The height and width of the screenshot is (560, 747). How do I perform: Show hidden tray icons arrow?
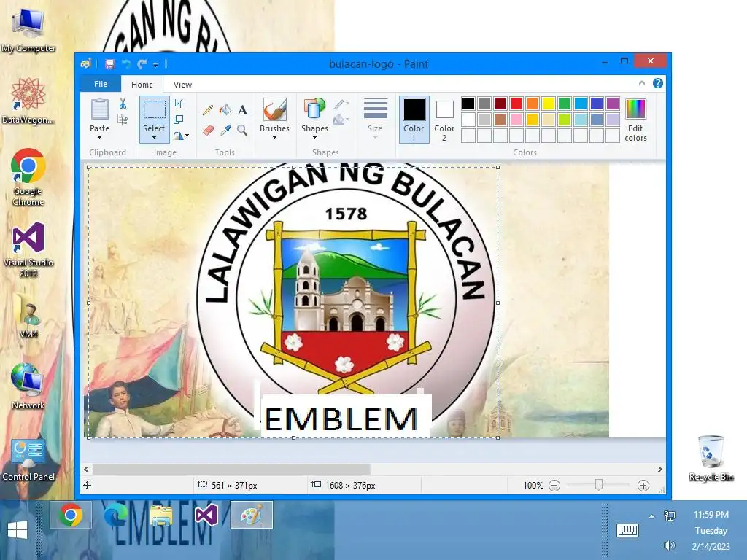(651, 516)
